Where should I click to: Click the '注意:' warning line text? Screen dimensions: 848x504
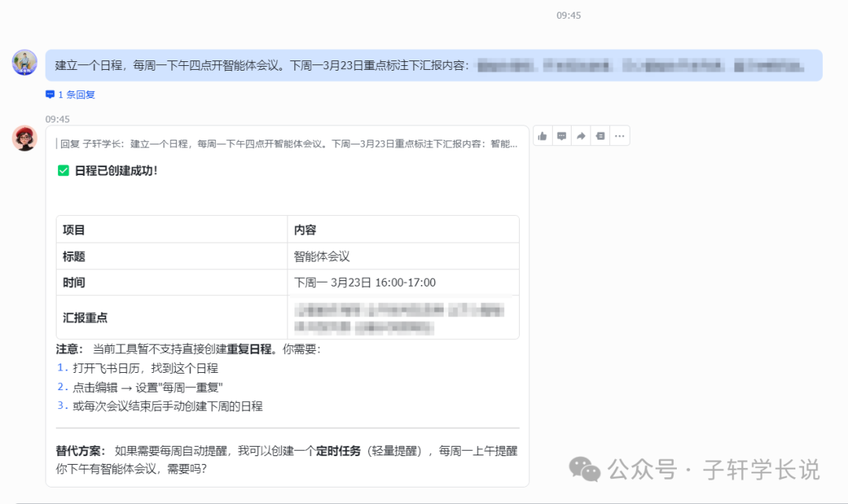pos(188,349)
